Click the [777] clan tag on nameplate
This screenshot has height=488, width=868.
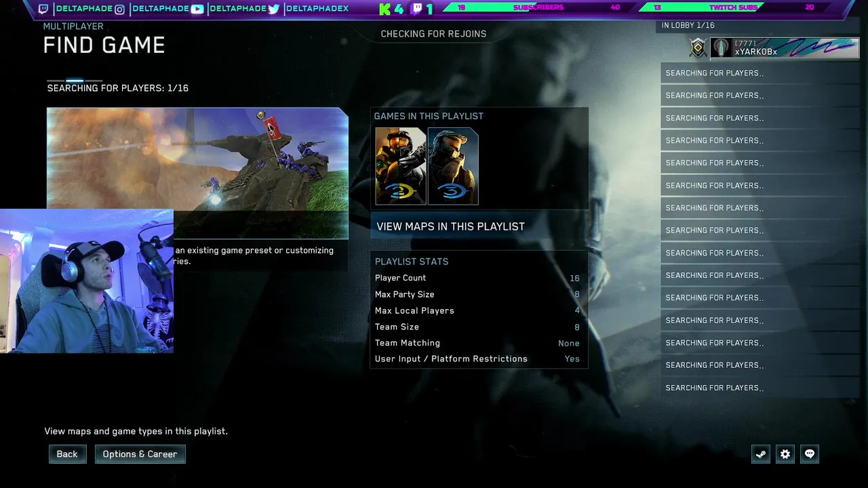click(x=745, y=43)
